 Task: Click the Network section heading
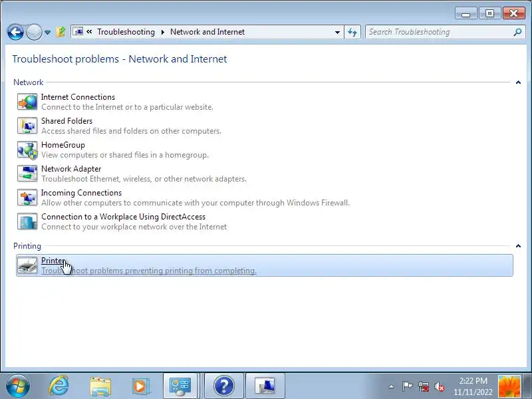pyautogui.click(x=28, y=82)
